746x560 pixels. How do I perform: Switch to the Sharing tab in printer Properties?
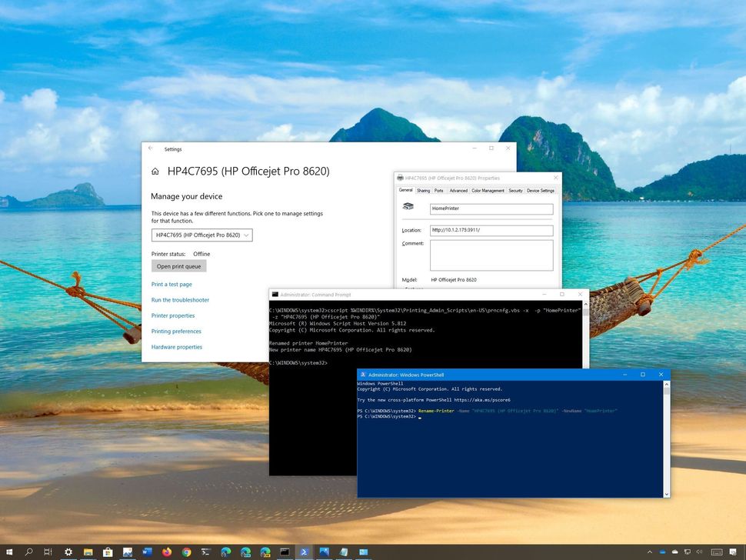point(424,190)
